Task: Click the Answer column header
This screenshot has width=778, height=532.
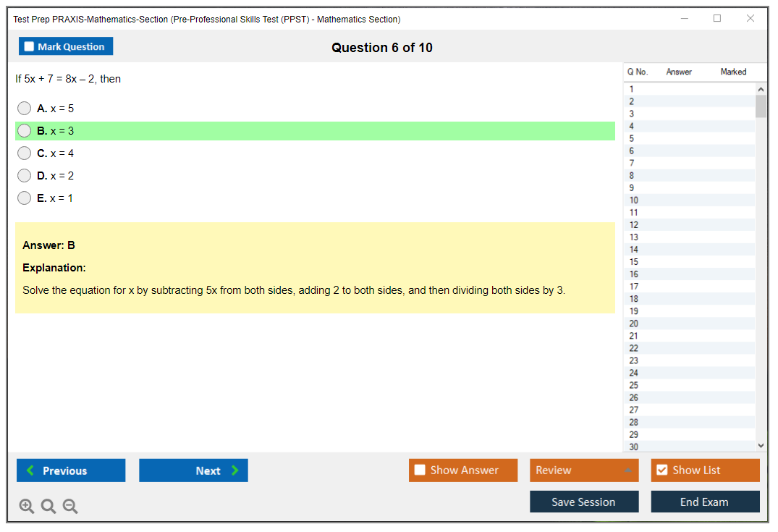Action: [x=679, y=72]
